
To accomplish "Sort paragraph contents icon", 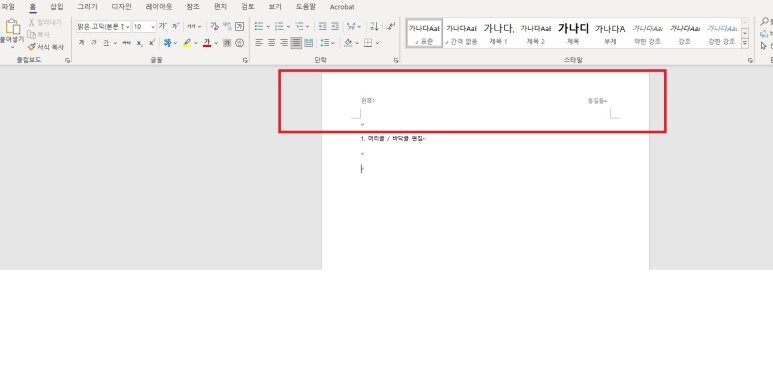I will [374, 26].
